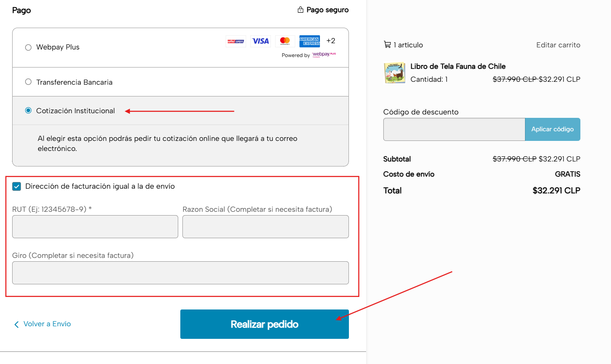Screen dimensions: 611x364
Task: Select the Webpay Plus payment option
Action: 29,47
